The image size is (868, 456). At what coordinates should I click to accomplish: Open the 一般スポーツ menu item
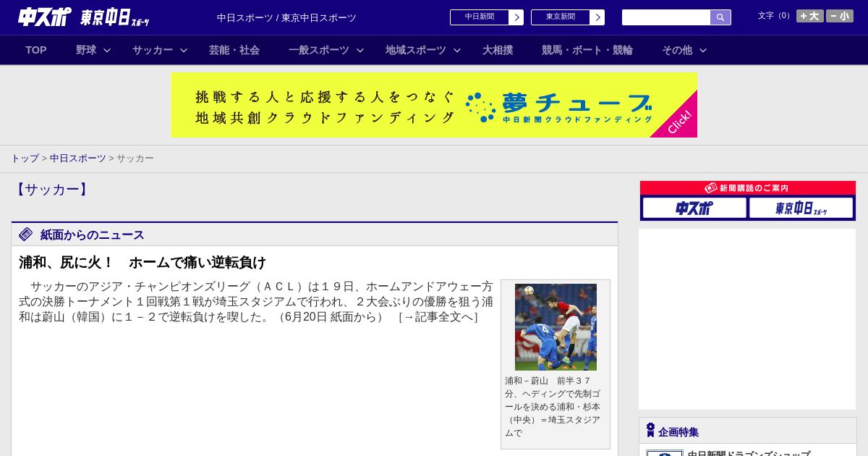click(x=319, y=50)
